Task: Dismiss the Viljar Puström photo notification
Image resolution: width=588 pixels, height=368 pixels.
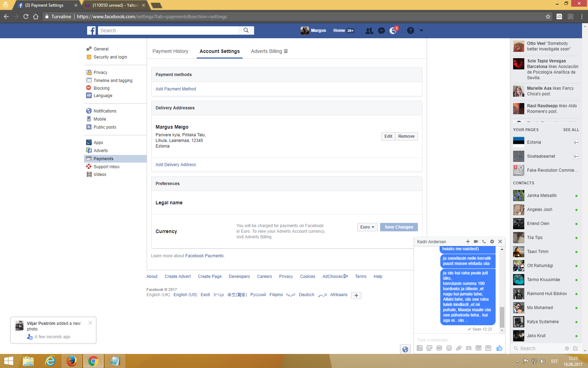Action: click(90, 323)
